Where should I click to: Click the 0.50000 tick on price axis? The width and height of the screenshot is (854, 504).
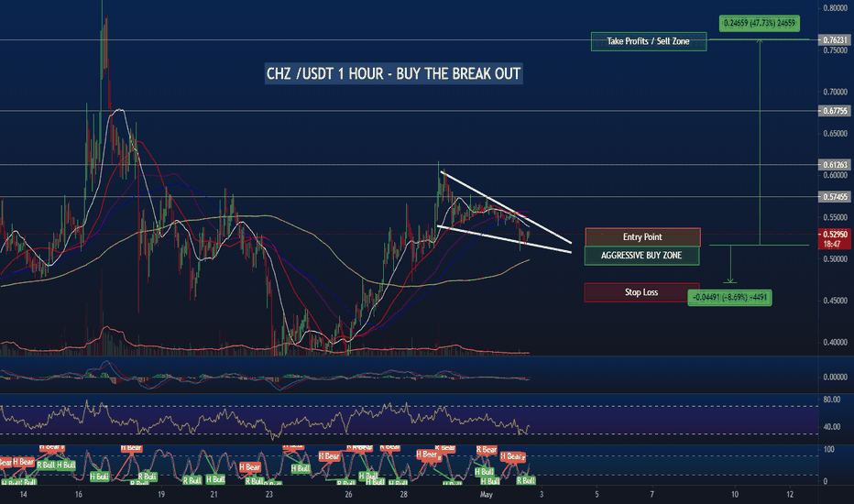(835, 259)
